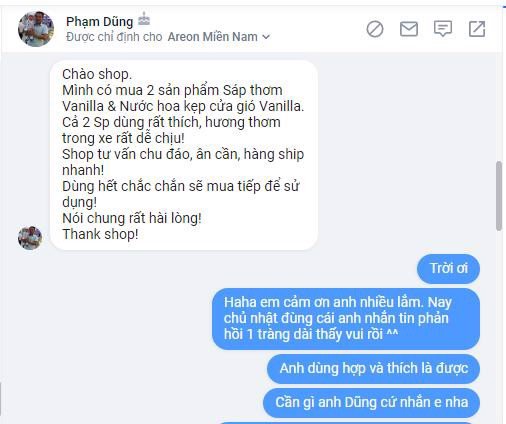Click the birthday cake icon beside Phạm Dũng

(x=144, y=19)
